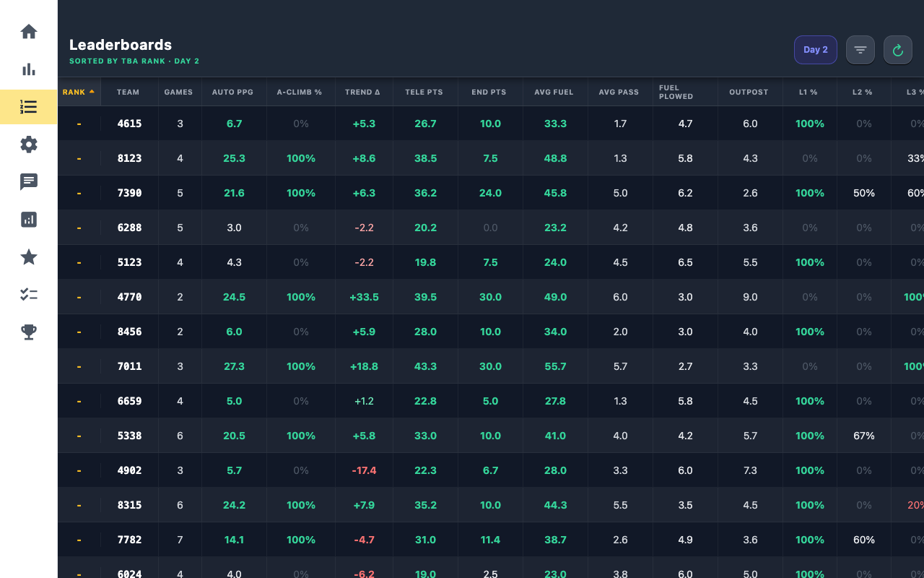Sort by the TELE PTS column header
924x578 pixels.
point(425,92)
